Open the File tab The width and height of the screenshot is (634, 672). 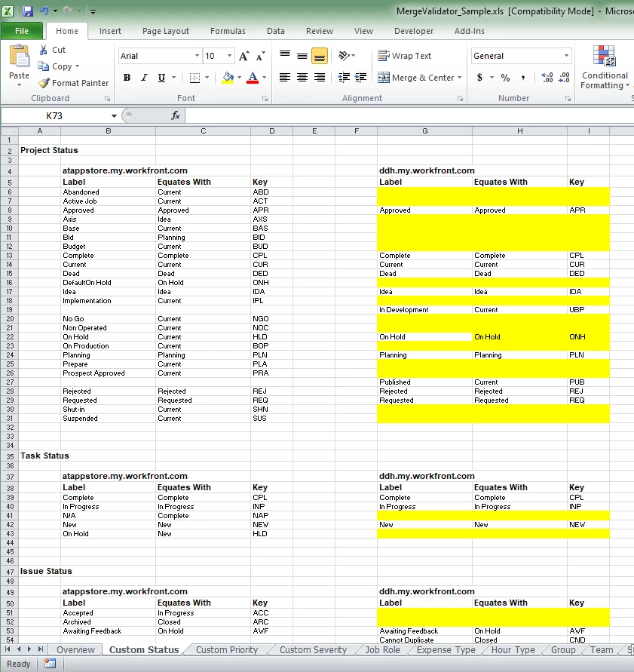22,31
